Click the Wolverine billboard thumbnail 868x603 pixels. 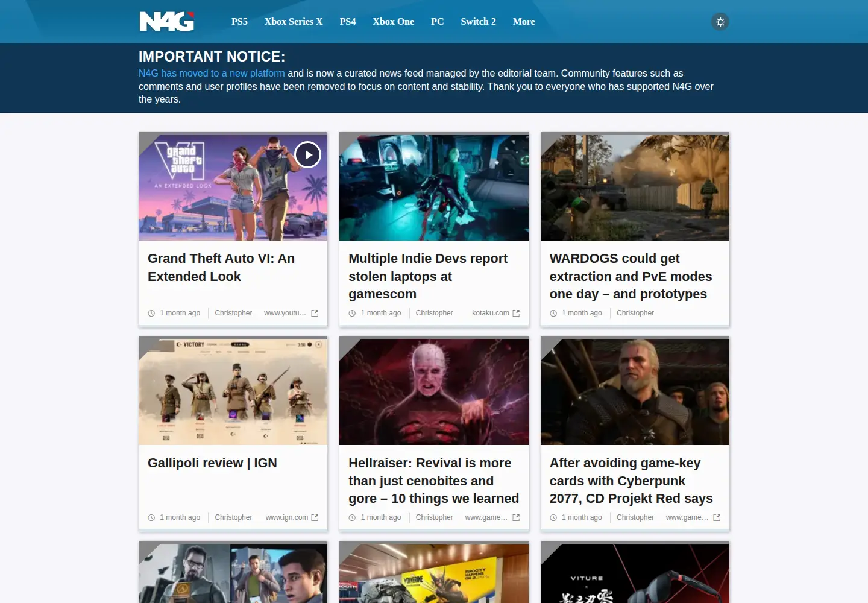click(x=434, y=573)
